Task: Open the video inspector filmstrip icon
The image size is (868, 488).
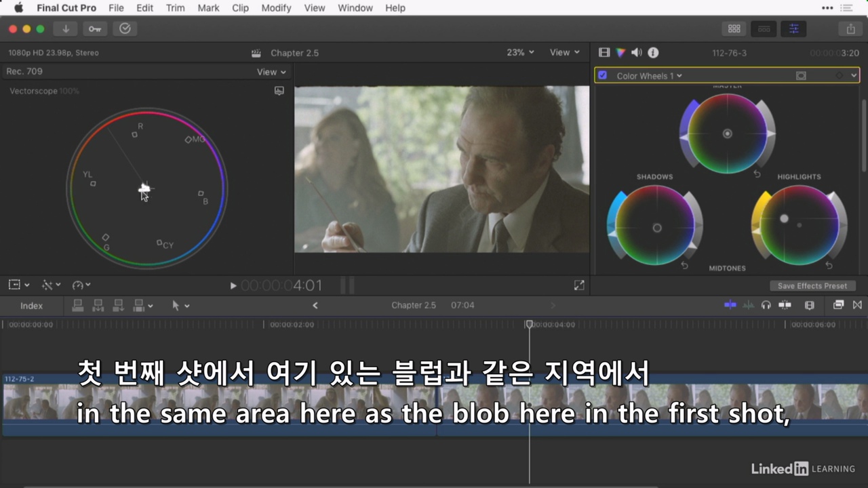Action: (604, 52)
